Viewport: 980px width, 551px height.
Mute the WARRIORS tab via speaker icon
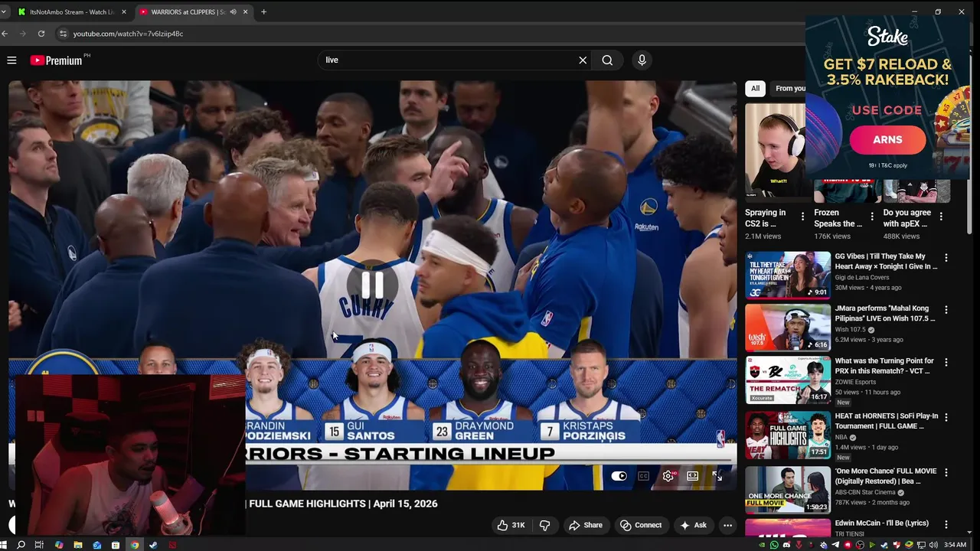point(233,12)
